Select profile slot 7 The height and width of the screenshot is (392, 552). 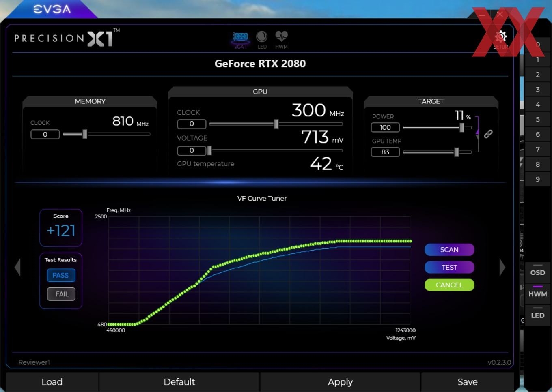(537, 149)
